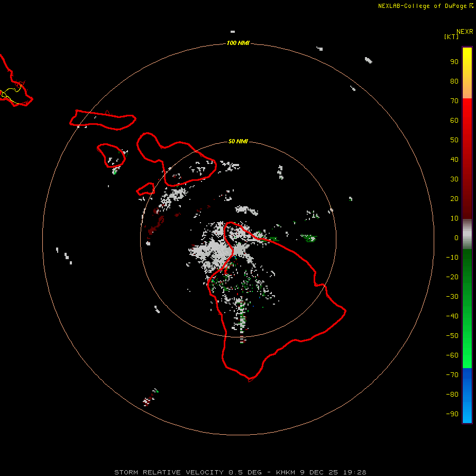Click the STORM RELATIVE VELOCITY title text
Screen dimensions: 476x476
[169, 472]
